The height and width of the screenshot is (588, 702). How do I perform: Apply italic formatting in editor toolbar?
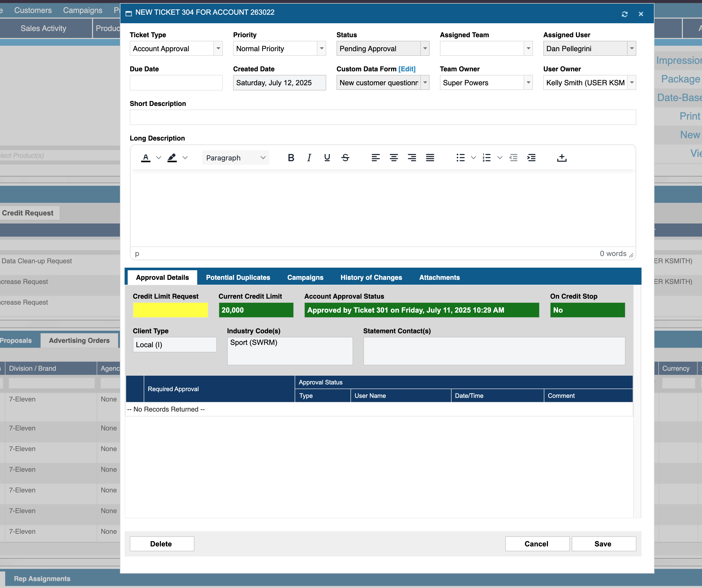point(309,158)
